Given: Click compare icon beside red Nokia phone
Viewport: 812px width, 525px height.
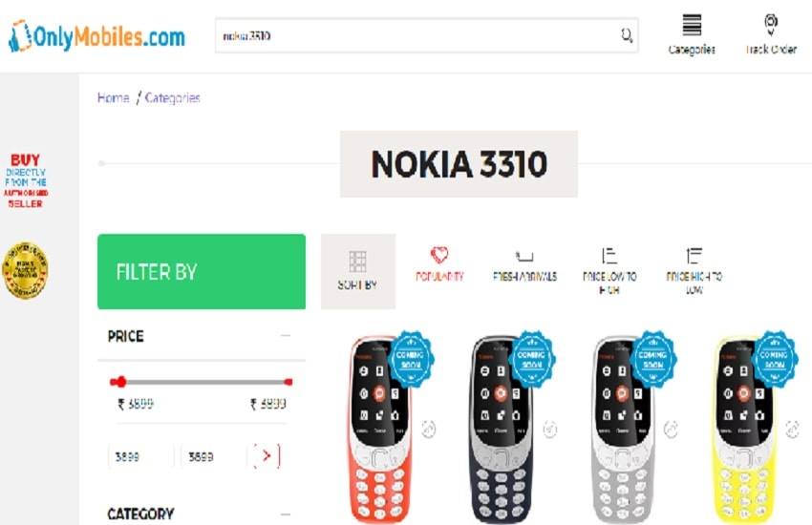Looking at the screenshot, I should 428,429.
